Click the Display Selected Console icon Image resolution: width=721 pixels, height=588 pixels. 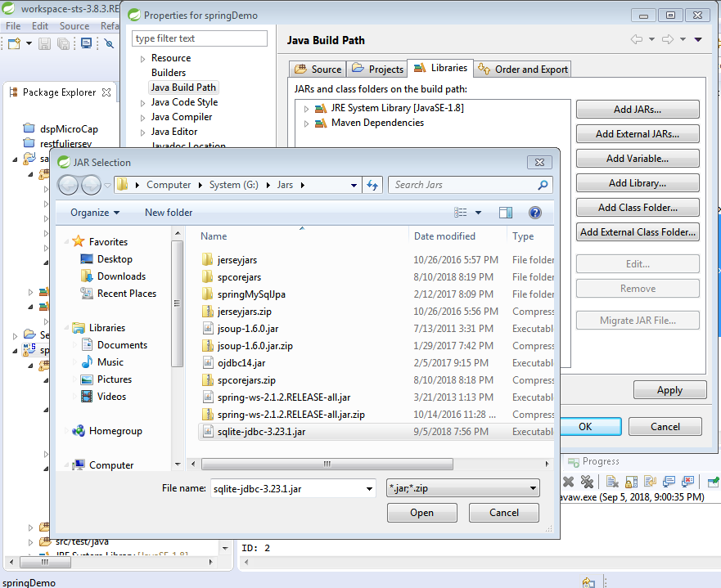tap(669, 482)
